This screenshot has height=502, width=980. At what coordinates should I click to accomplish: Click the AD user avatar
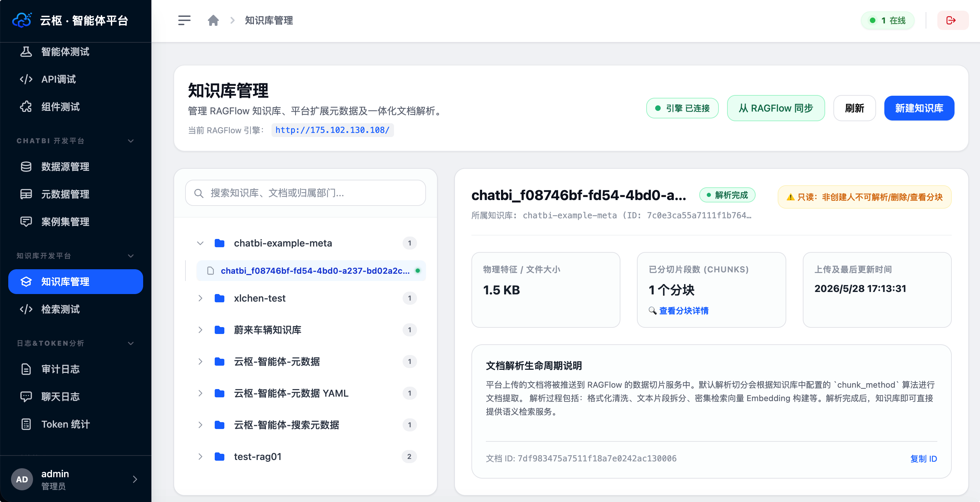pyautogui.click(x=22, y=479)
